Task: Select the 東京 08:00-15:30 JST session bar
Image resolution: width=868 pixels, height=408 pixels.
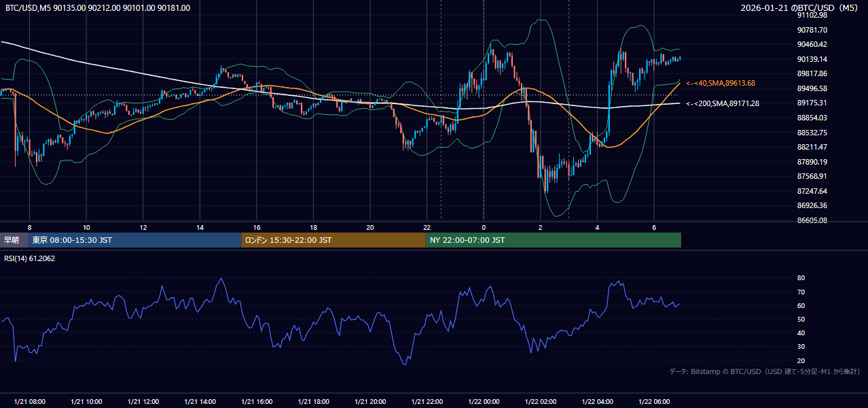Action: click(134, 240)
